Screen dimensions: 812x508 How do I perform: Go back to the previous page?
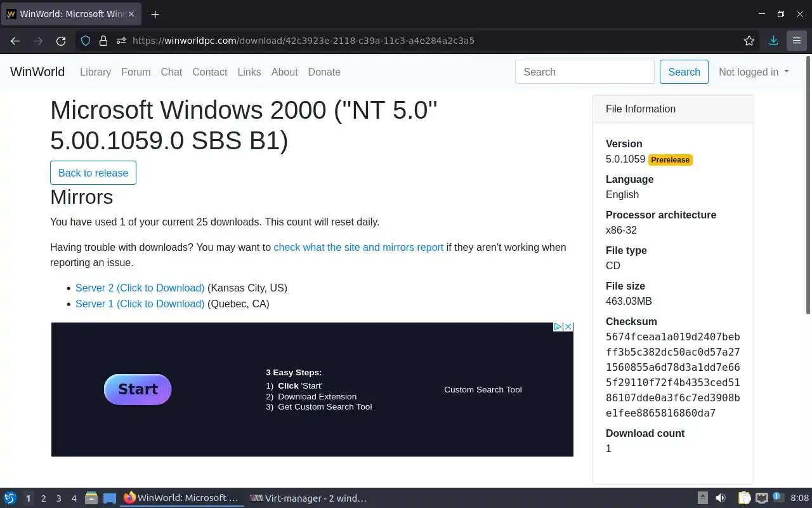(15, 41)
